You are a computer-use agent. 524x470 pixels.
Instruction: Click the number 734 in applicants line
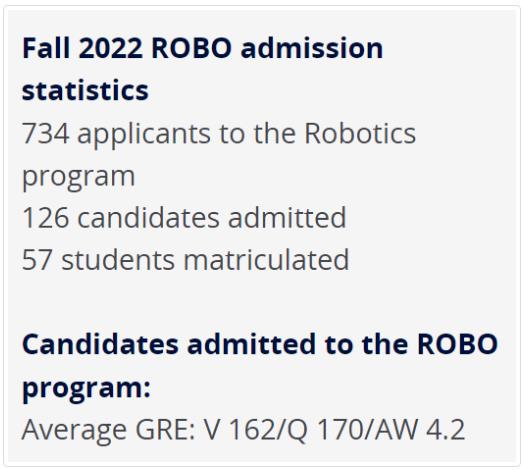coord(46,133)
